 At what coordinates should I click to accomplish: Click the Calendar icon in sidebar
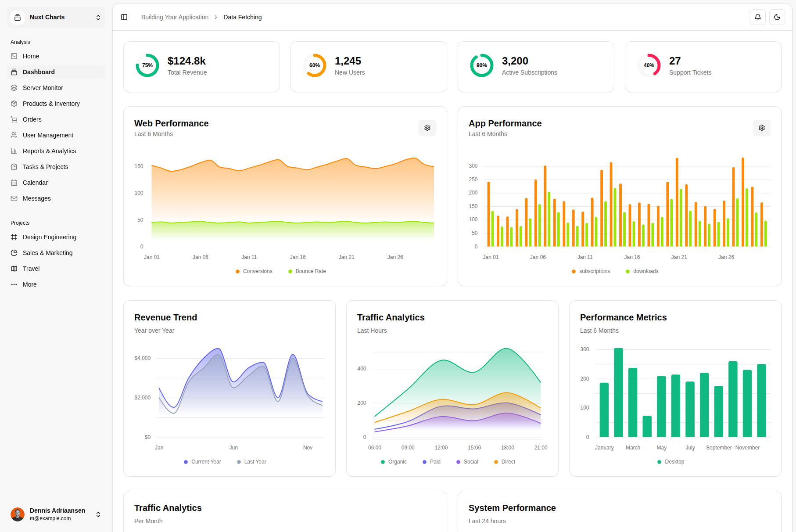(14, 183)
